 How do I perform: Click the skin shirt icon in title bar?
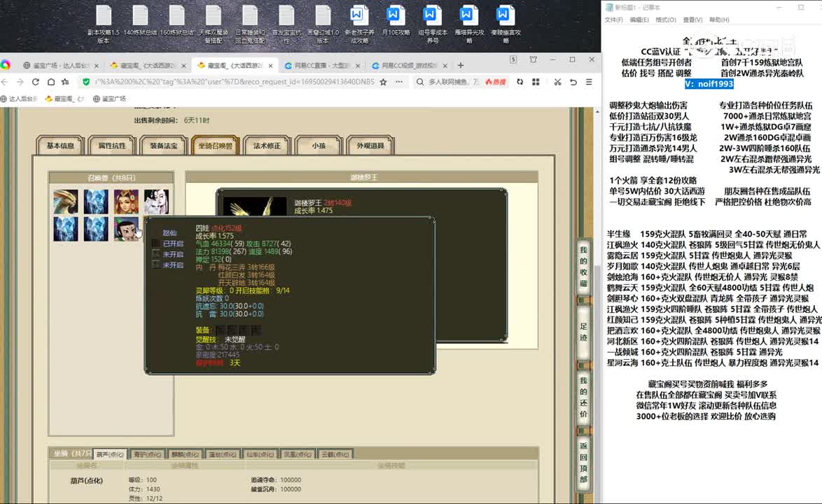coord(533,59)
